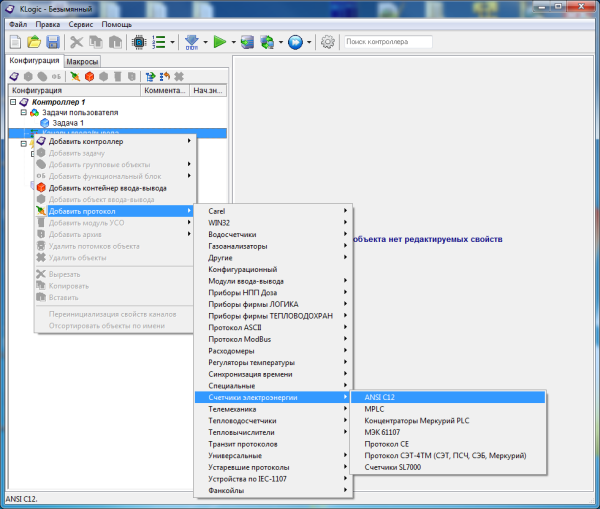Click the list view icon in toolbar
This screenshot has height=509, width=600.
point(158,42)
